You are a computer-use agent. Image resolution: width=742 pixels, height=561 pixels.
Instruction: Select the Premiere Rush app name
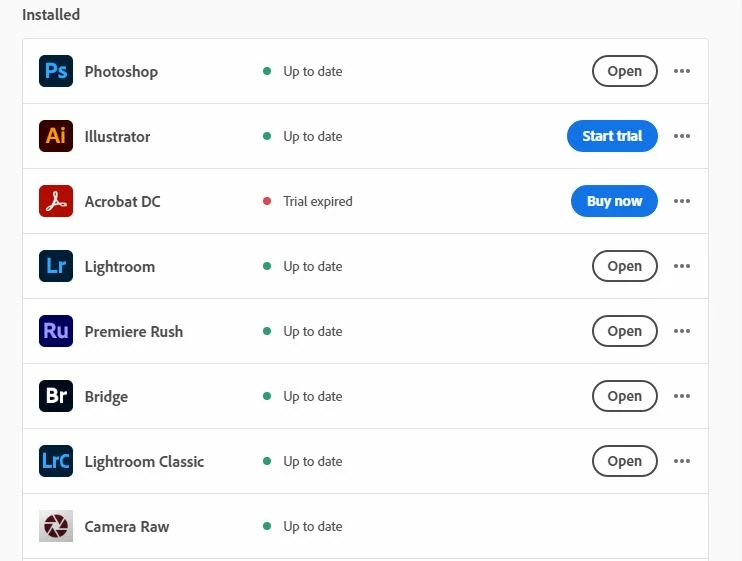coord(133,332)
